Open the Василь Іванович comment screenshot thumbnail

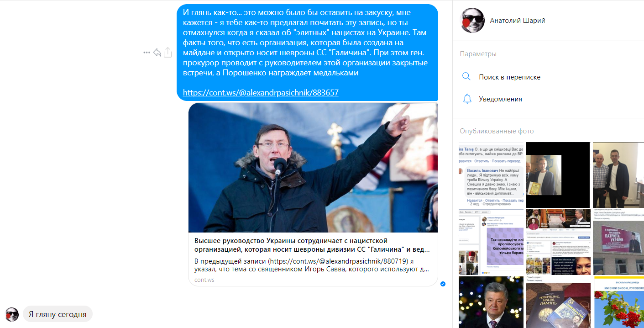click(491, 175)
